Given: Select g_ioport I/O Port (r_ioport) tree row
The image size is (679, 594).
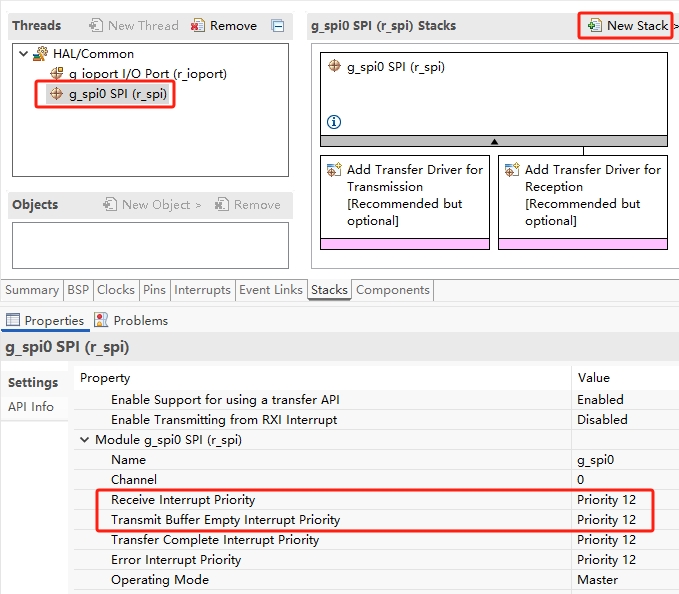Looking at the screenshot, I should tap(139, 74).
